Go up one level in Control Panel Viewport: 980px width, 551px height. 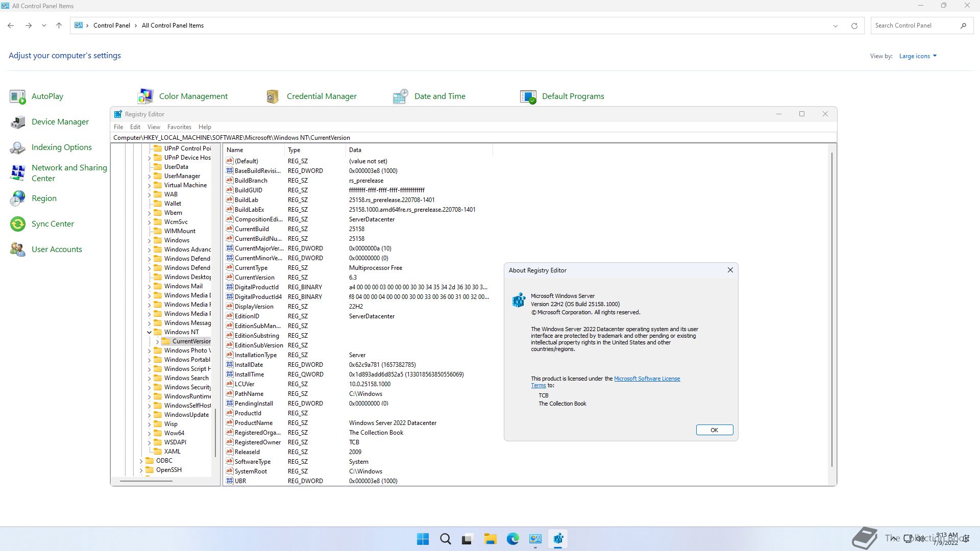[x=59, y=26]
